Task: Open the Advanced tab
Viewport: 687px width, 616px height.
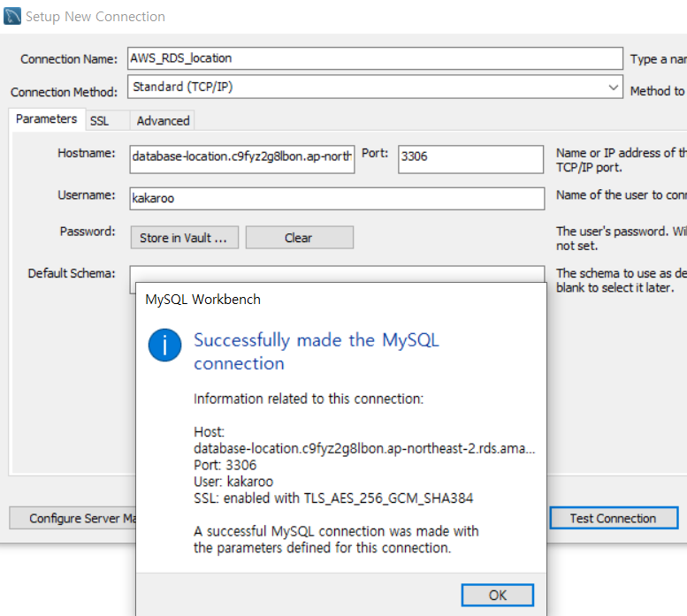Action: click(163, 121)
